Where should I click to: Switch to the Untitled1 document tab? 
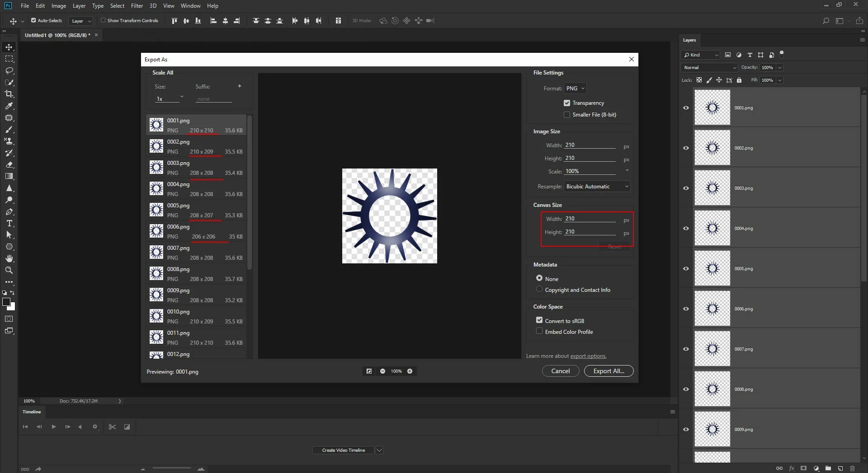click(x=57, y=35)
